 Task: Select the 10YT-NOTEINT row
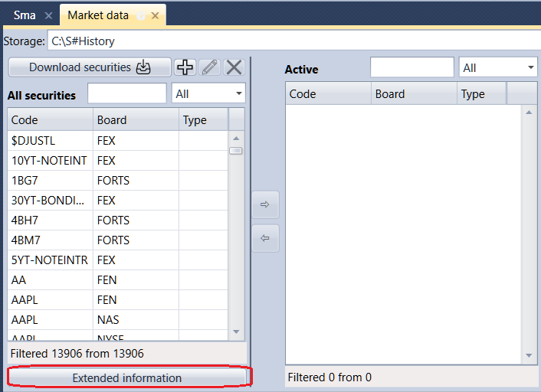118,160
